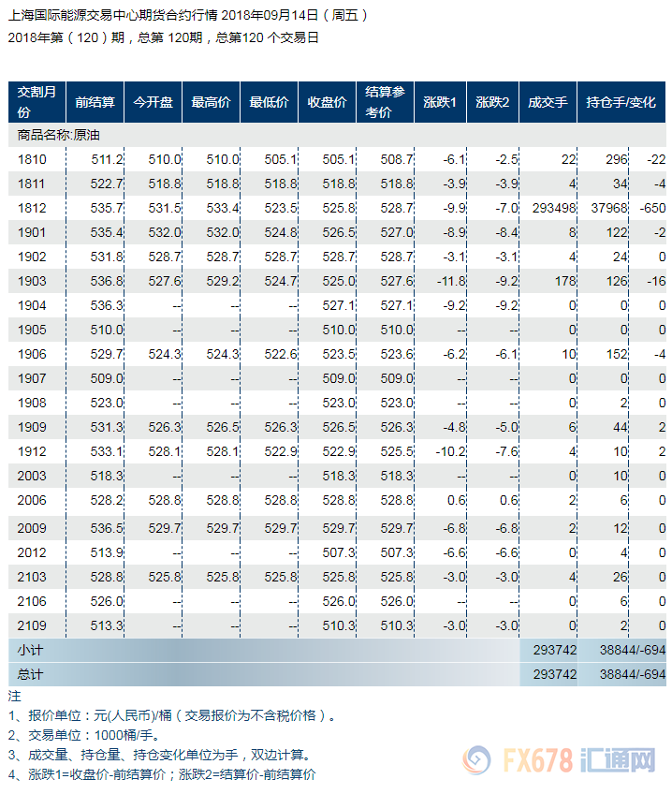This screenshot has width=672, height=794.
Task: Click total position 38844/-694 in 总计 row
Action: point(633,674)
